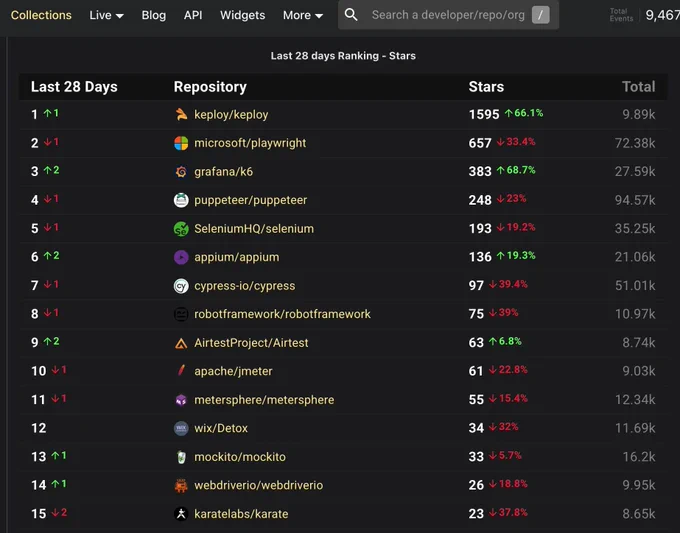Click the 33.4% decrease for playwright

(x=516, y=142)
